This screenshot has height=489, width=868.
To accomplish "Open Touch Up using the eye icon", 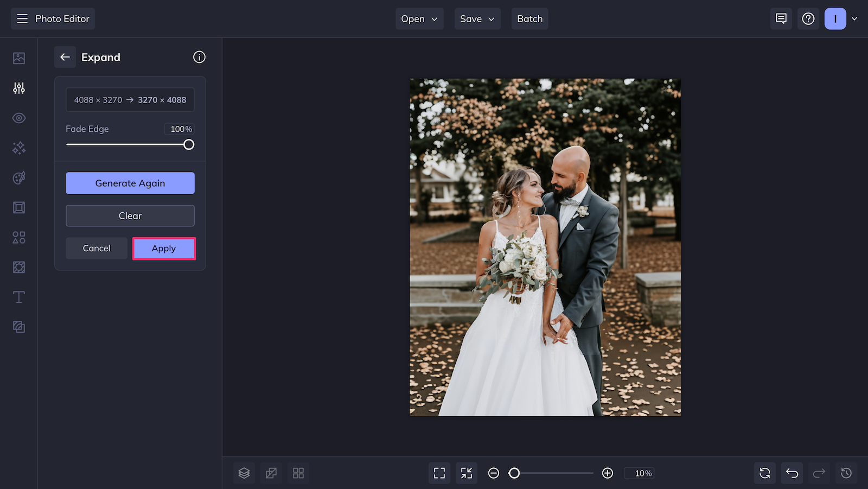I will coord(19,118).
